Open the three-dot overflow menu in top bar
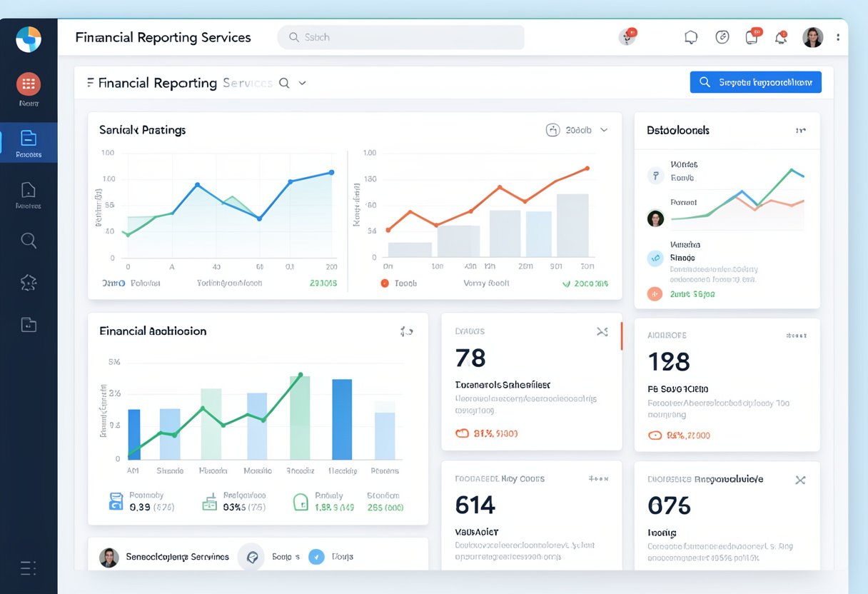The image size is (868, 594). 838,37
